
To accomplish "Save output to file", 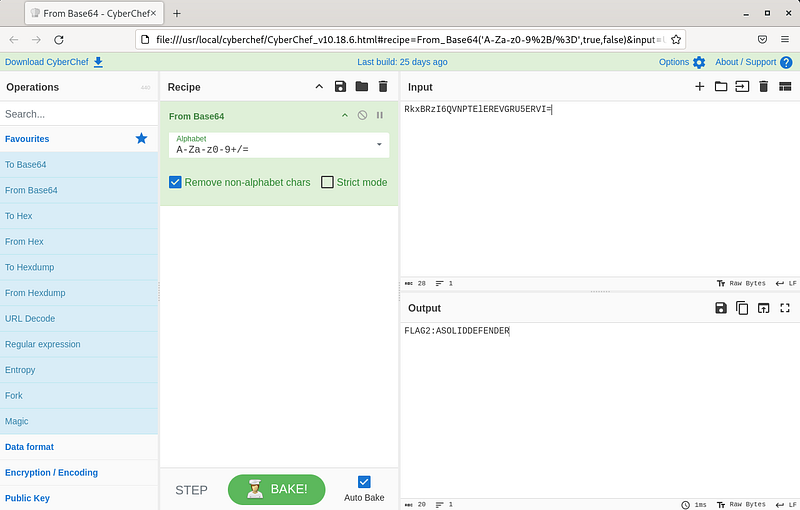I will tap(721, 308).
